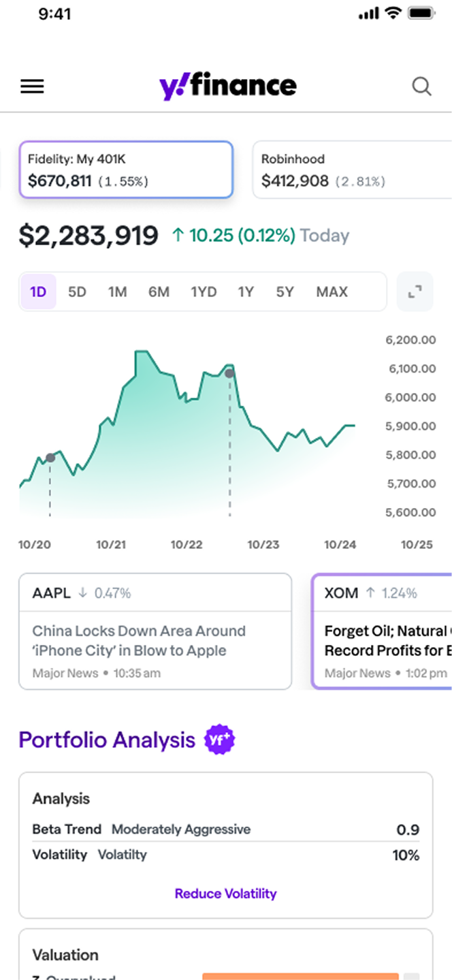452x980 pixels.
Task: Tap the $412,908 Robinhood balance
Action: 295,181
